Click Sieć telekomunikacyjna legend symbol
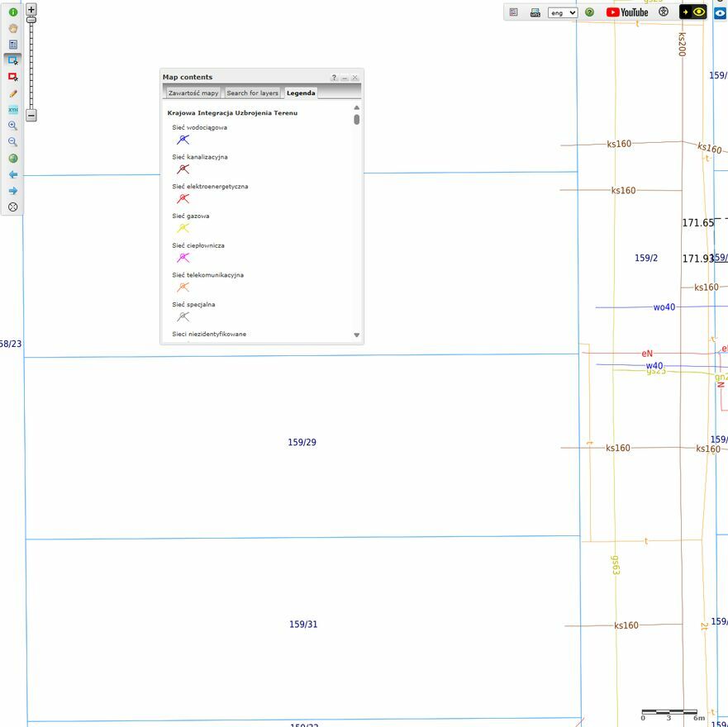 (183, 287)
